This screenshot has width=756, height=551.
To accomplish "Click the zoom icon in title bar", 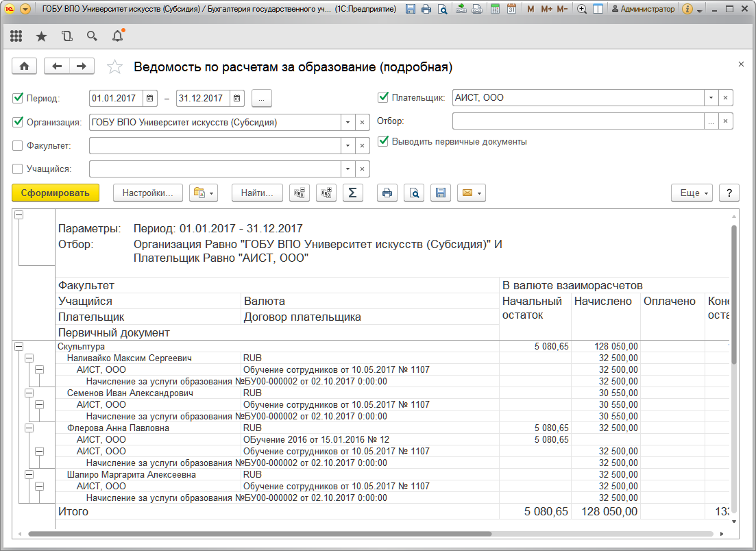I will pyautogui.click(x=582, y=9).
